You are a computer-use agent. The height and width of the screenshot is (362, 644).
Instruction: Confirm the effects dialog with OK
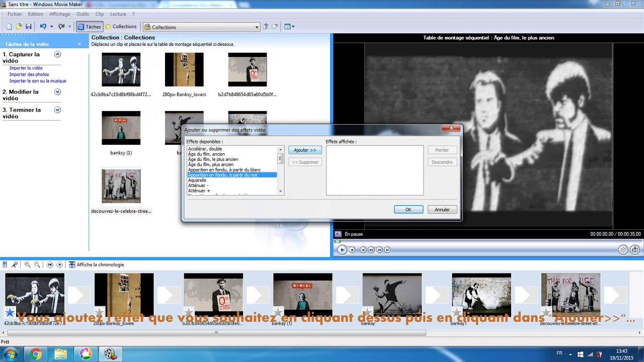408,209
